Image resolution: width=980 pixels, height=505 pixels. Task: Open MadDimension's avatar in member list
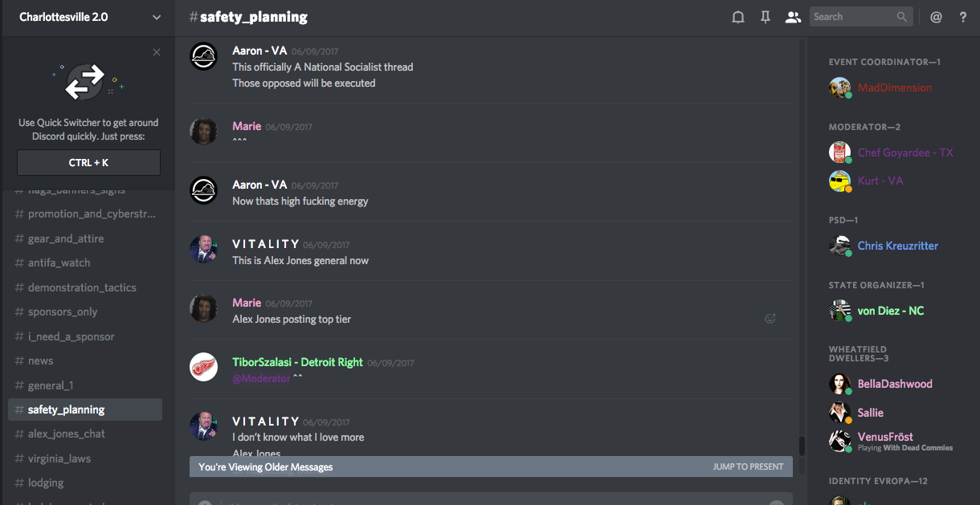click(839, 88)
